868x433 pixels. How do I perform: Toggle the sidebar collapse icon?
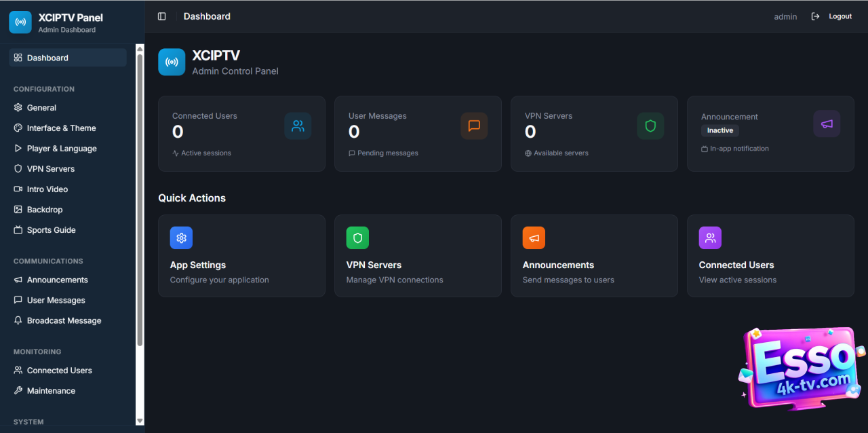coord(161,16)
